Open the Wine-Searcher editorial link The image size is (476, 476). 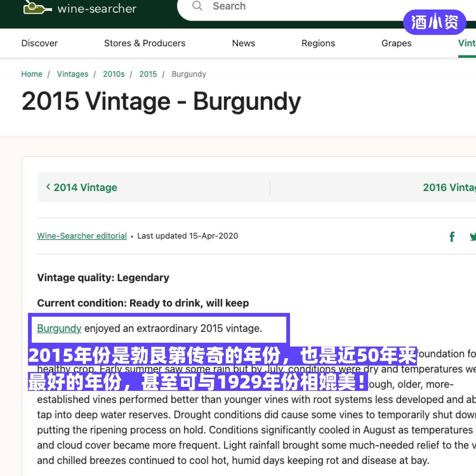click(x=82, y=236)
